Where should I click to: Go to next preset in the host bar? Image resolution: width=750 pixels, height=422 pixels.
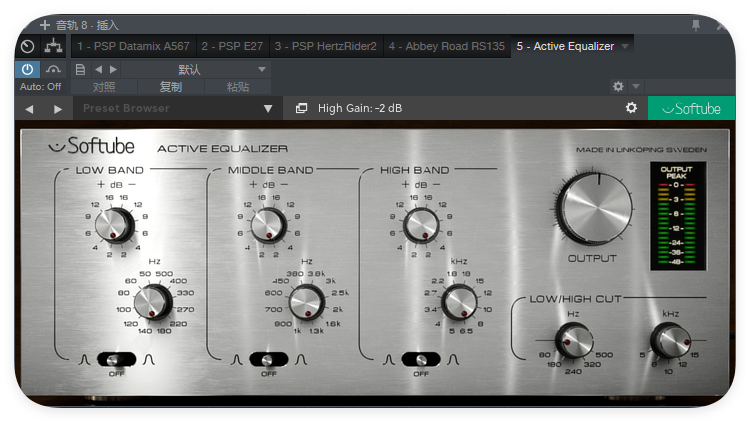click(113, 70)
